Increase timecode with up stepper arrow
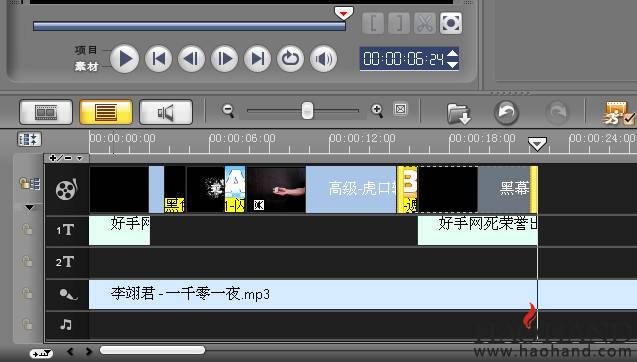 (x=453, y=54)
